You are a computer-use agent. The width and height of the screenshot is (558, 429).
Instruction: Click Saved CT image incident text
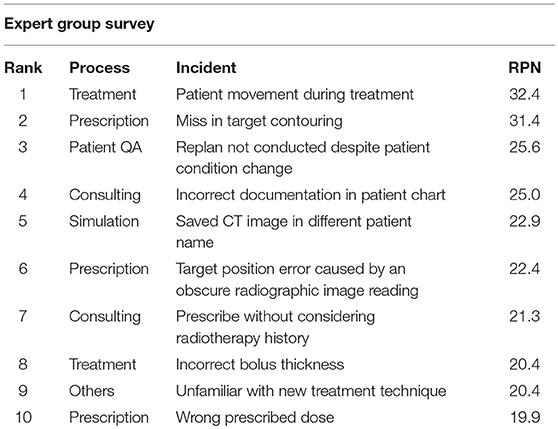click(x=294, y=232)
